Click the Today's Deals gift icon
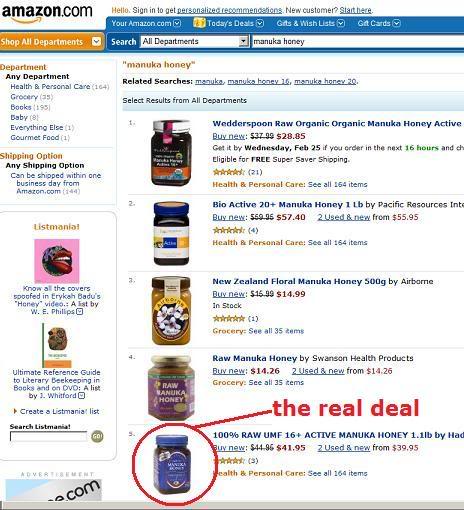The height and width of the screenshot is (510, 464). pyautogui.click(x=199, y=23)
